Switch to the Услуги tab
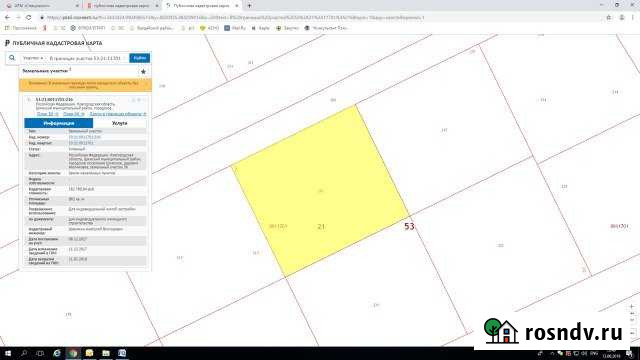This screenshot has width=640, height=360. 120,123
